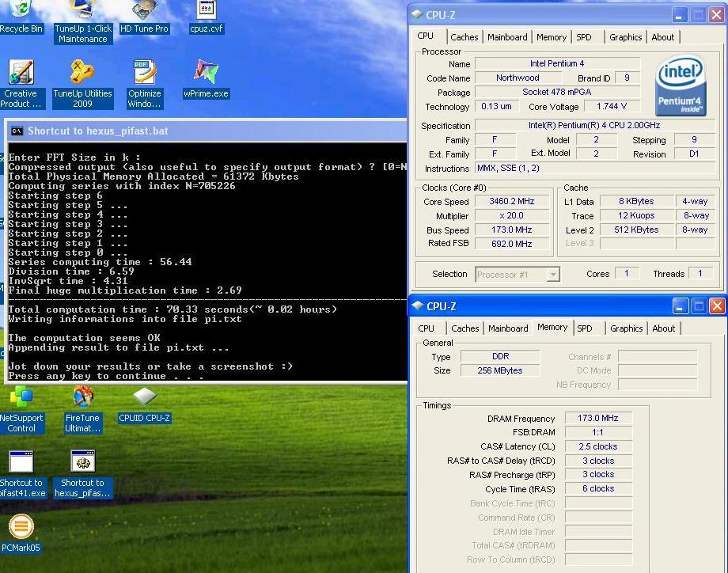Click CAS# Latency 2.5 clocks value
The image size is (728, 573).
pos(598,446)
